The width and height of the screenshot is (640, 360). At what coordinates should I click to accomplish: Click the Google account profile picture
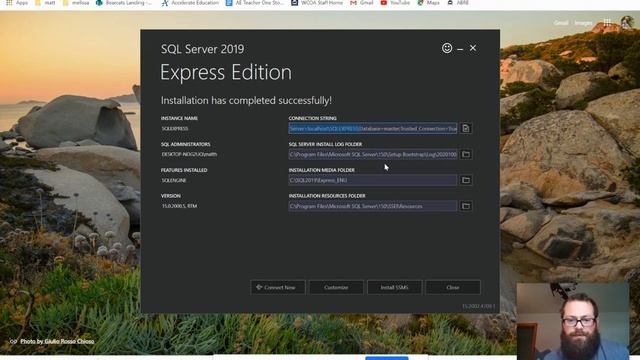(627, 22)
